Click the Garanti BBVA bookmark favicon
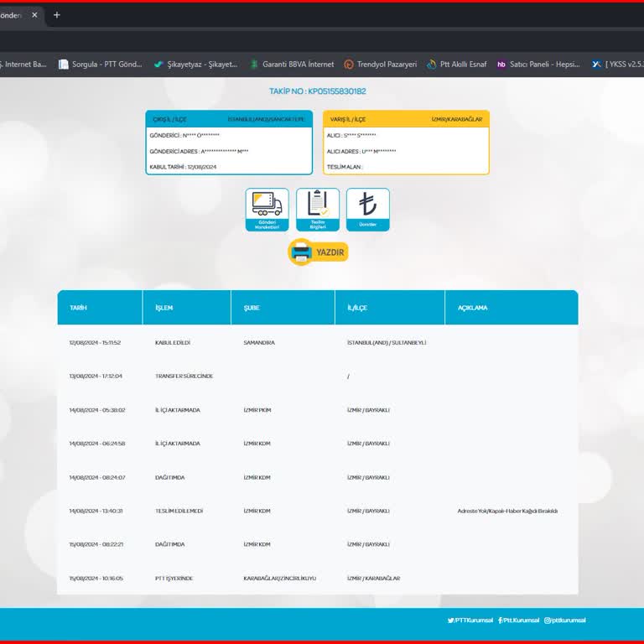 coord(254,65)
